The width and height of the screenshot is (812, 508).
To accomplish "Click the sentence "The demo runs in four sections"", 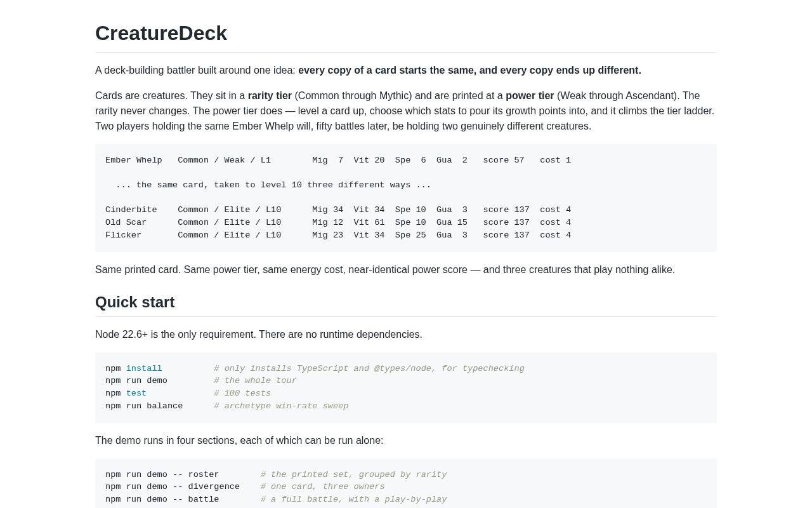I will (239, 441).
